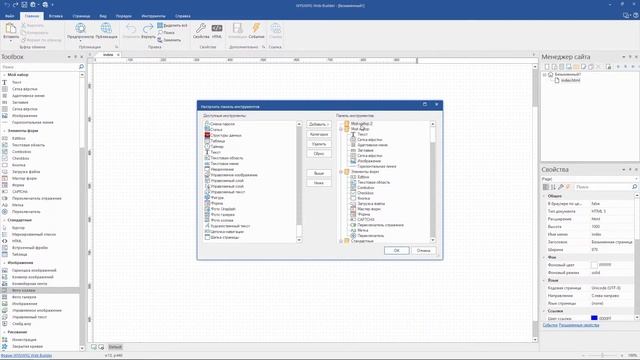Click the Сброс button in dialog
Image resolution: width=640 pixels, height=360 pixels.
point(319,154)
